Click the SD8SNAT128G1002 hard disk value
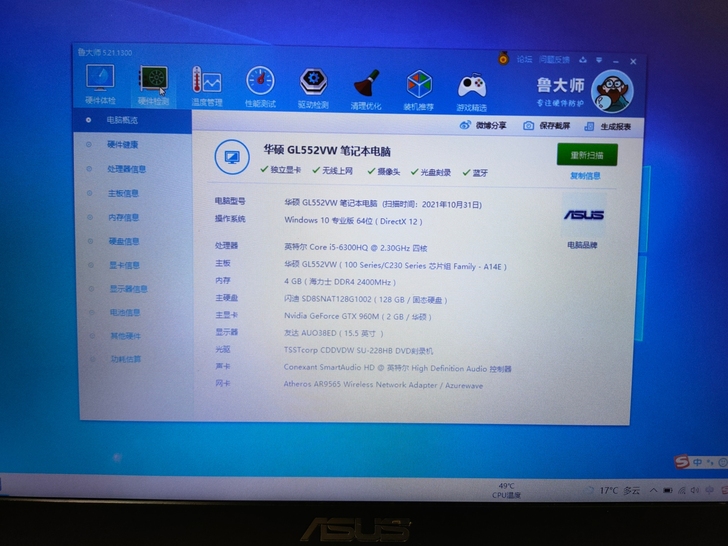 click(x=365, y=299)
